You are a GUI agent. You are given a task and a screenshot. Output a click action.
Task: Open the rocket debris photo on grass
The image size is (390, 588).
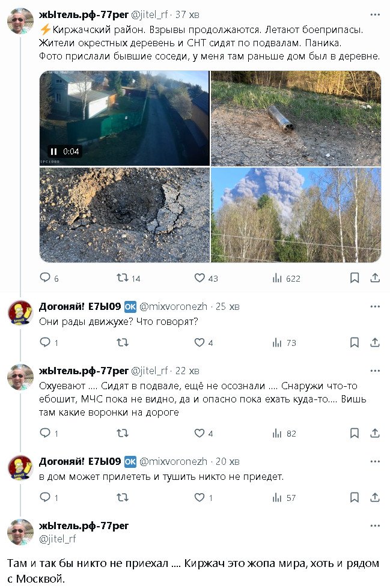[296, 118]
